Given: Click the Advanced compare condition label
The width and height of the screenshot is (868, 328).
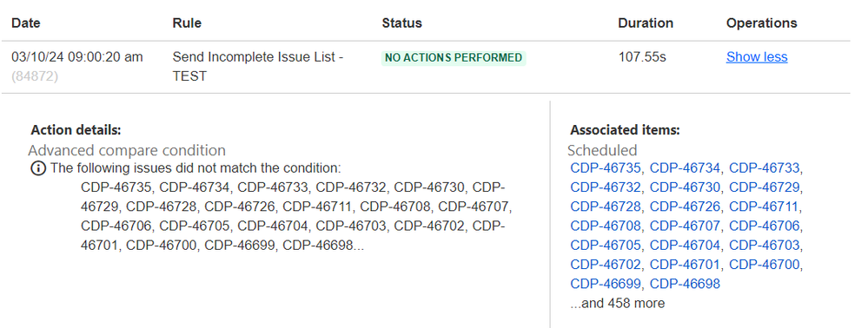Looking at the screenshot, I should (x=127, y=150).
